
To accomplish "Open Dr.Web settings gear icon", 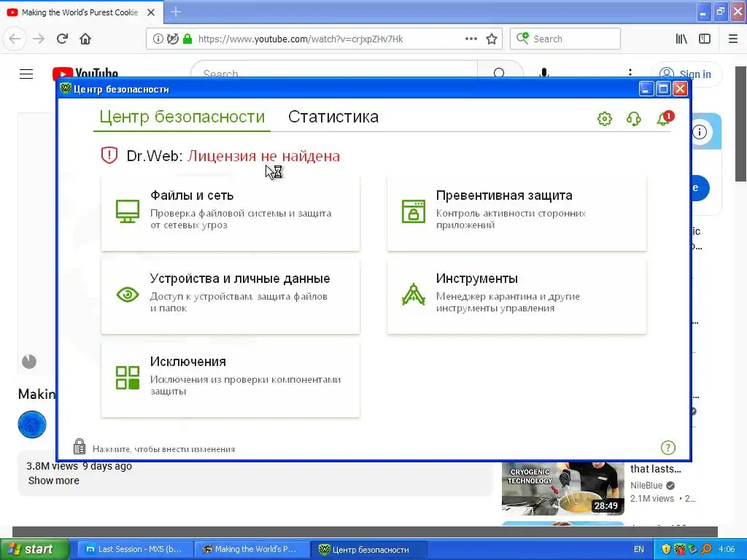I will (x=605, y=119).
